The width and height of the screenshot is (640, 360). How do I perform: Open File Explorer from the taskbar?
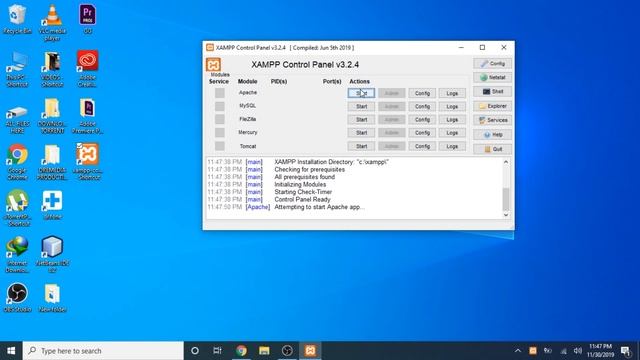[264, 351]
